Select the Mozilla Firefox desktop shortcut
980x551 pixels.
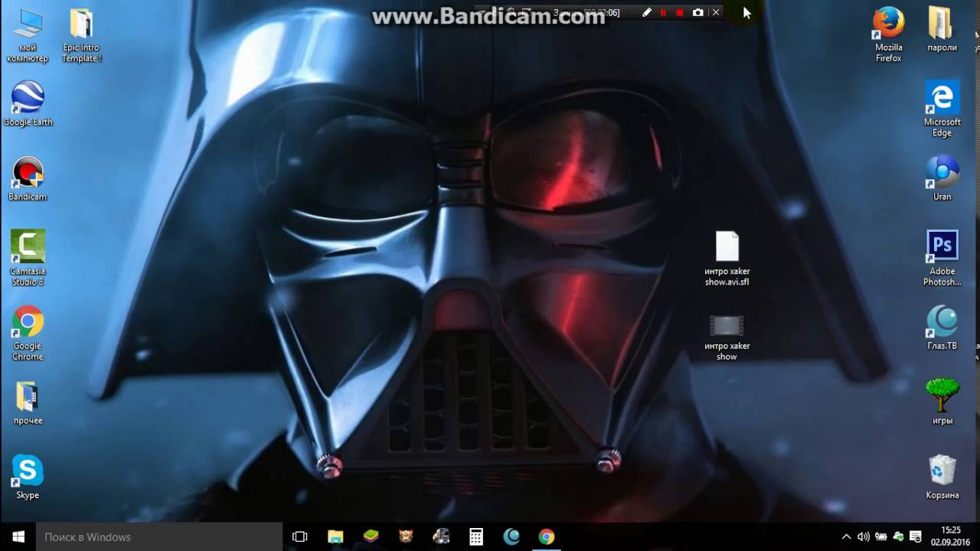tap(888, 36)
